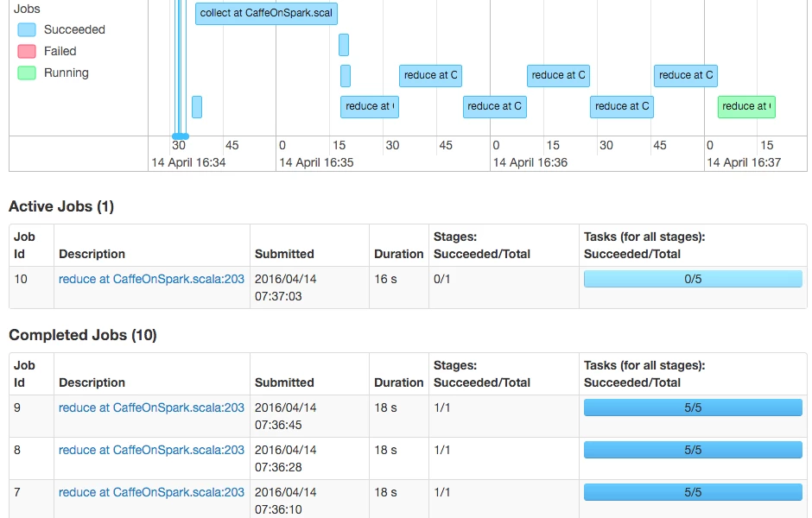
Task: Select the 'collect at CaffeOnSpark.scal' timeline bar
Action: (266, 14)
